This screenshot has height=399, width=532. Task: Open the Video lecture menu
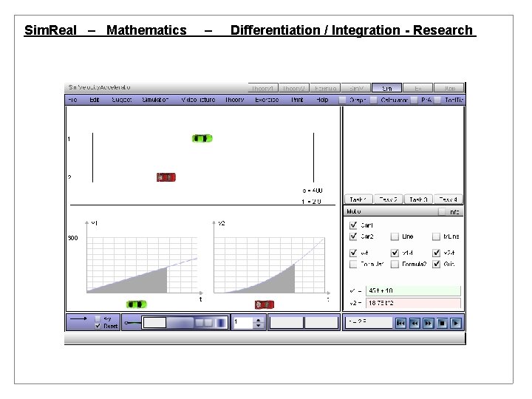(198, 100)
